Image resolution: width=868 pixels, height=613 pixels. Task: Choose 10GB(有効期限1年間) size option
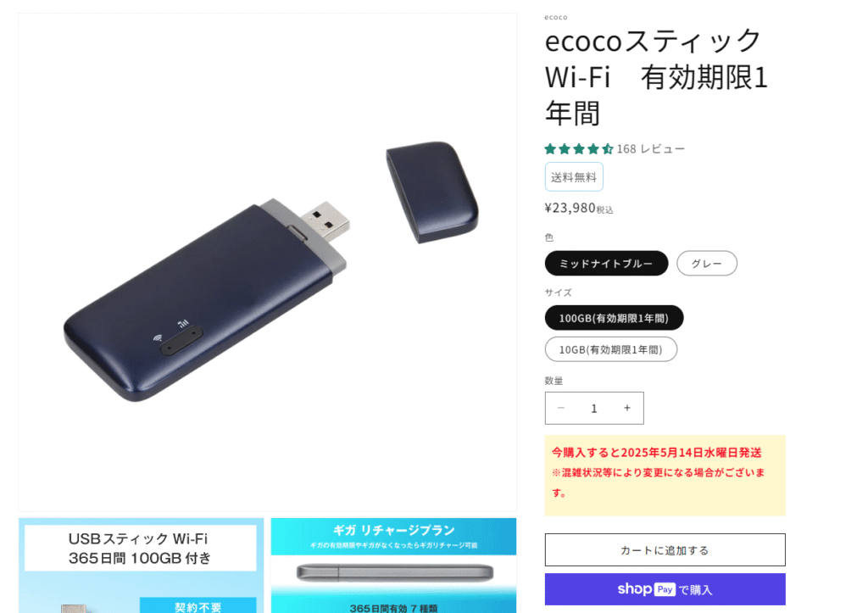click(x=610, y=349)
